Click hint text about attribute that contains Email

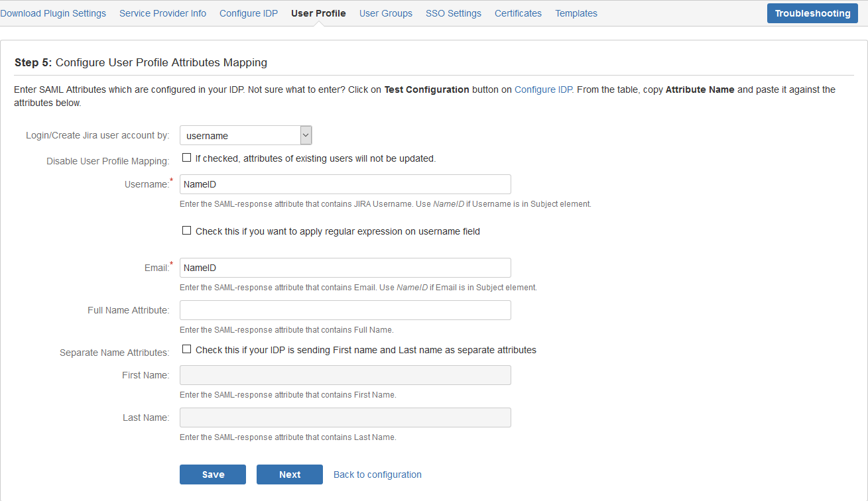point(358,288)
